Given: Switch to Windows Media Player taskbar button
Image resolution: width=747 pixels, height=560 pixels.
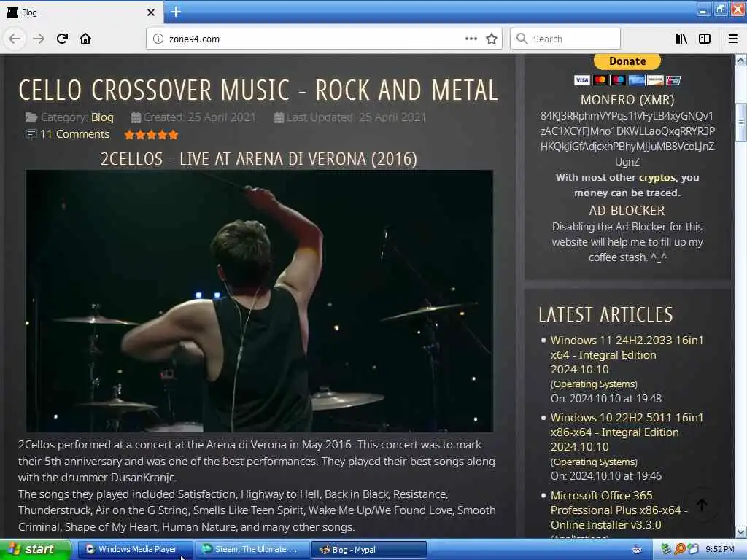Looking at the screenshot, I should click(x=136, y=550).
